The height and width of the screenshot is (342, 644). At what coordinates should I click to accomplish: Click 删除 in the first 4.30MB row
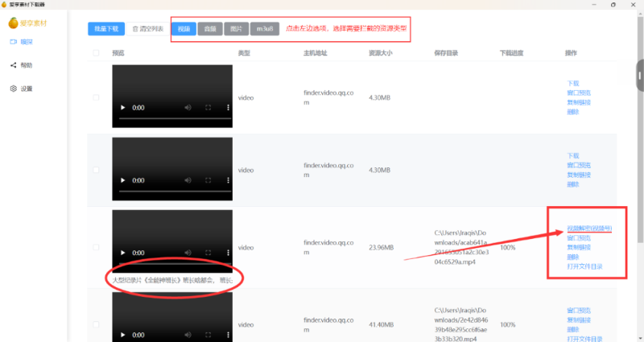573,112
